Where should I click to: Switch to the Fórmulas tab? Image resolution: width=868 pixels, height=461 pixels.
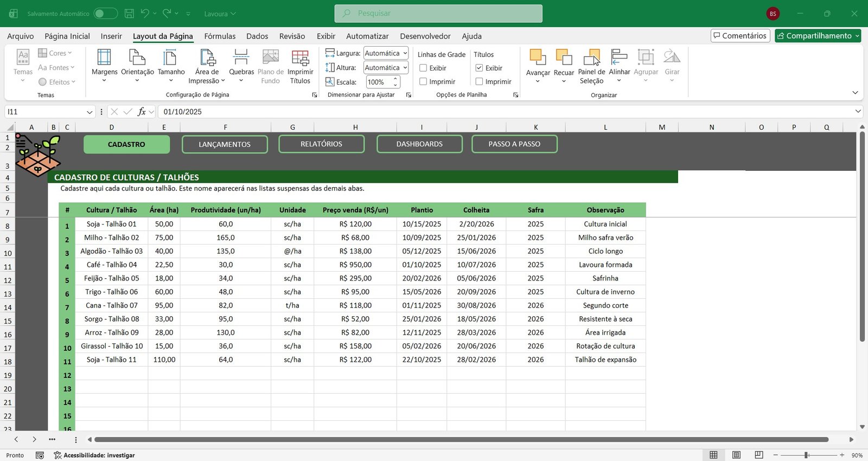(x=220, y=36)
